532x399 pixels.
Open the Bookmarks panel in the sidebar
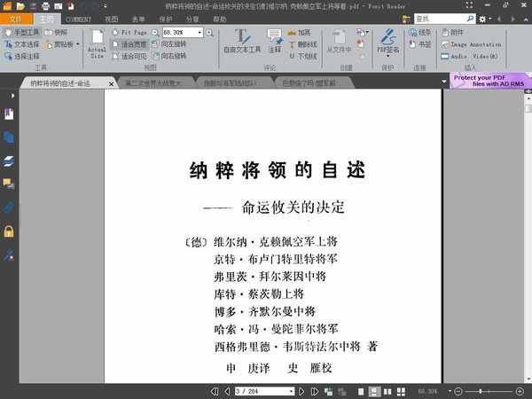point(9,114)
